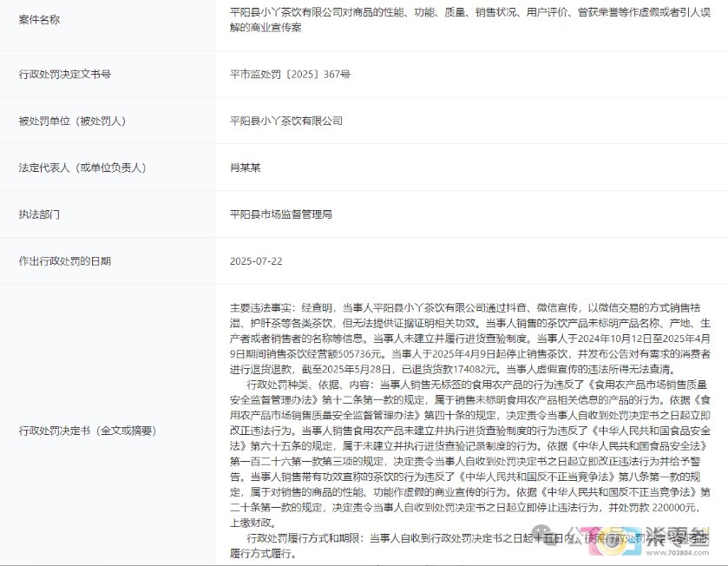
Task: Click the paragraph starting 行政处罚种类、依据、内容
Action: (469, 453)
